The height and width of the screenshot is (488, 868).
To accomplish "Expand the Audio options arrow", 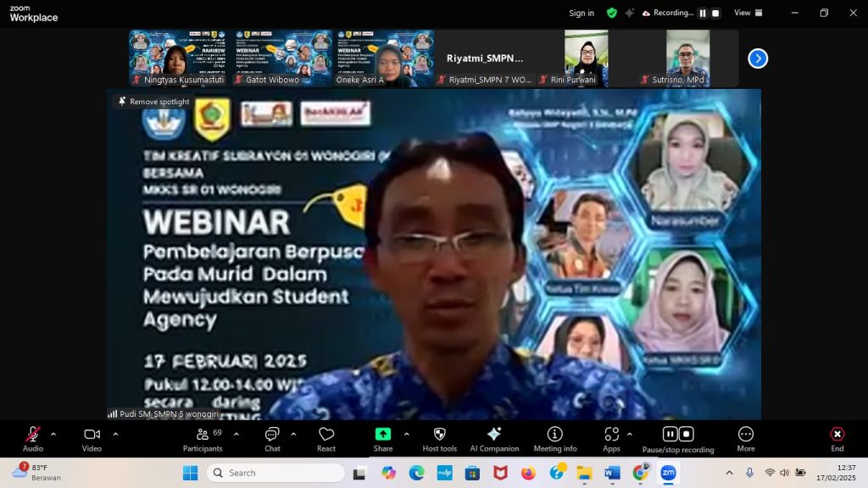I will 53,434.
